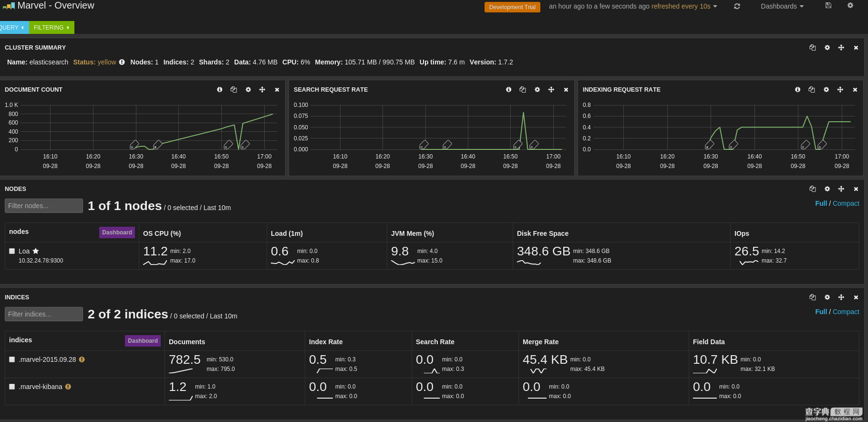Open the Dashboards dropdown menu
Image resolution: width=868 pixels, height=422 pixels.
782,6
